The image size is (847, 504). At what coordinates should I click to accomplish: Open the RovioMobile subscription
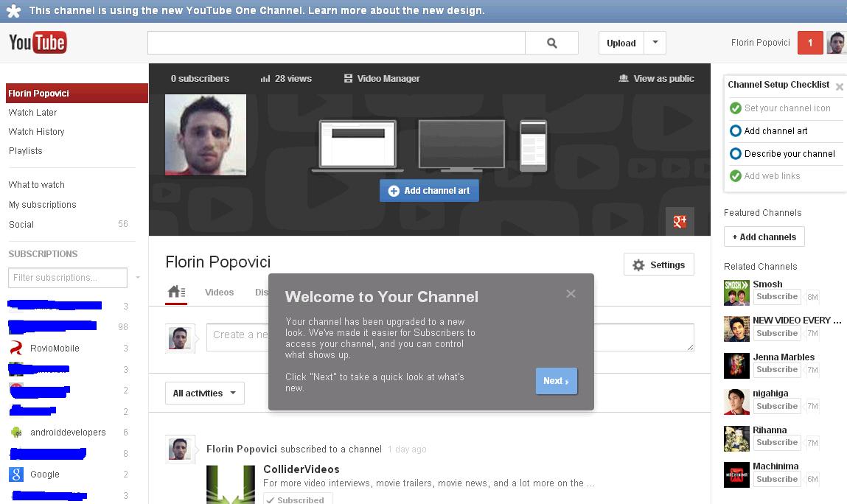pyautogui.click(x=55, y=349)
